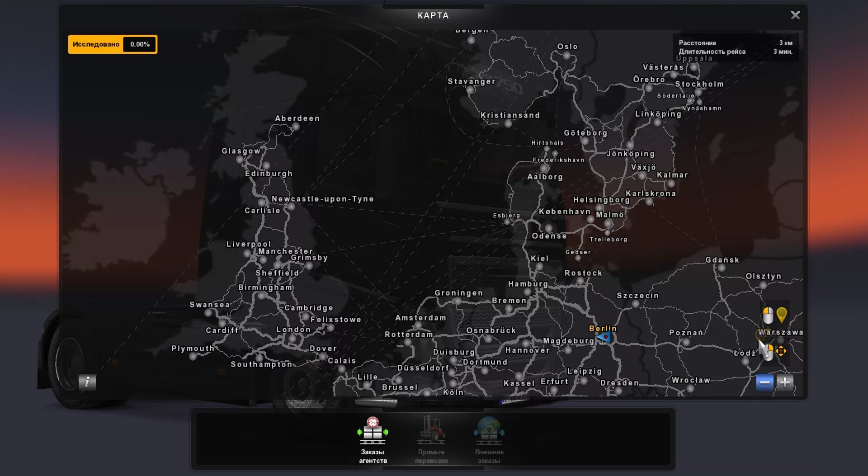
Task: Select the Swansea city label
Action: click(210, 305)
